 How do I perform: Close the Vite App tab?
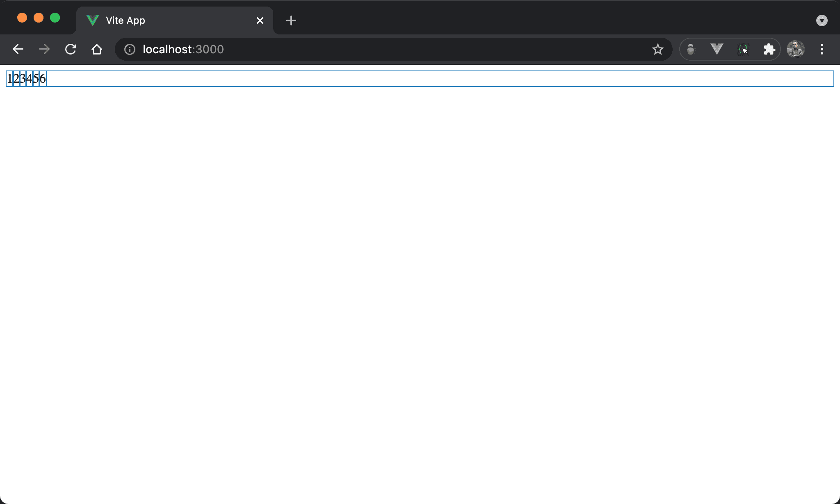260,20
